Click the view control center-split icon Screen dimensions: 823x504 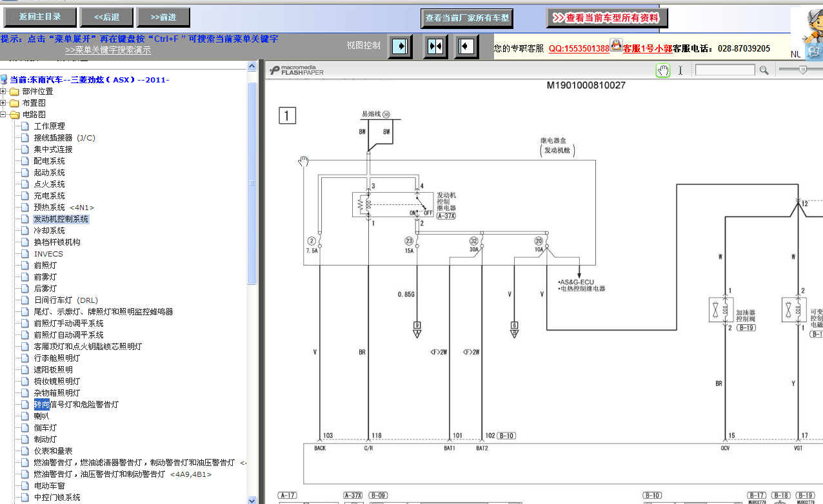coord(435,46)
